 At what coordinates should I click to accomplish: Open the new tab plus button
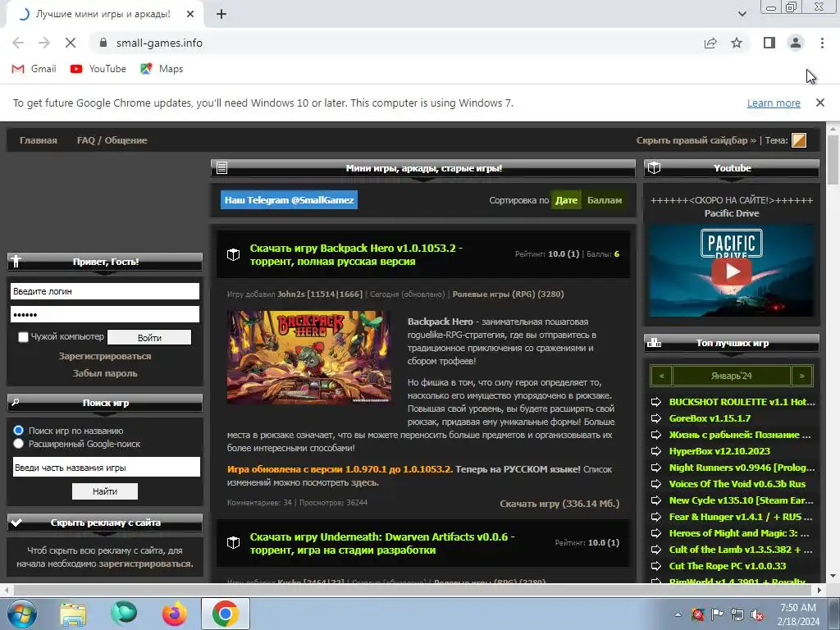(x=221, y=15)
